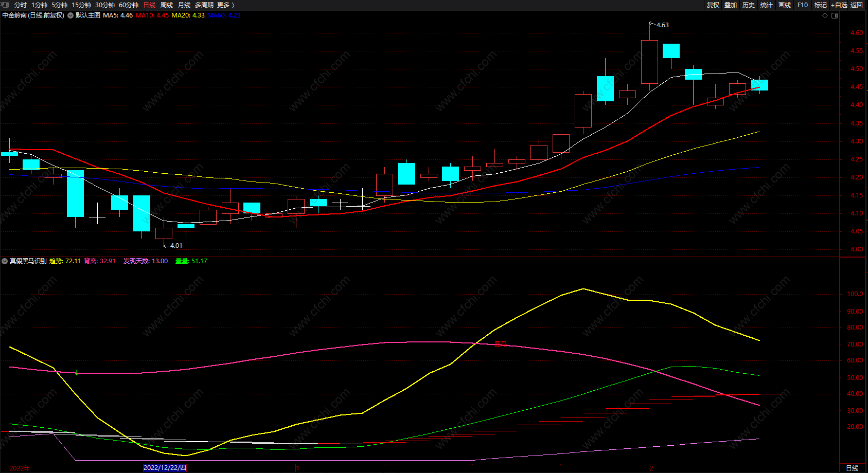Click the 4.60 price axis label
The height and width of the screenshot is (473, 868).
point(857,33)
